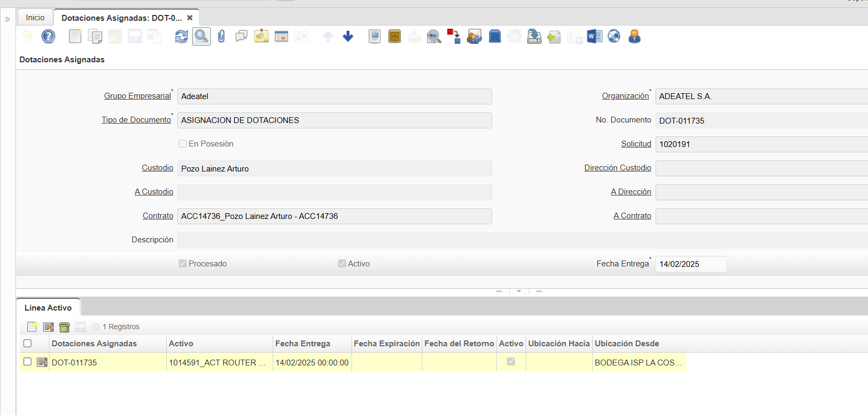Viewport: 868px width, 415px height.
Task: Open the Archive Viewer cabinet icon
Action: pos(395,36)
